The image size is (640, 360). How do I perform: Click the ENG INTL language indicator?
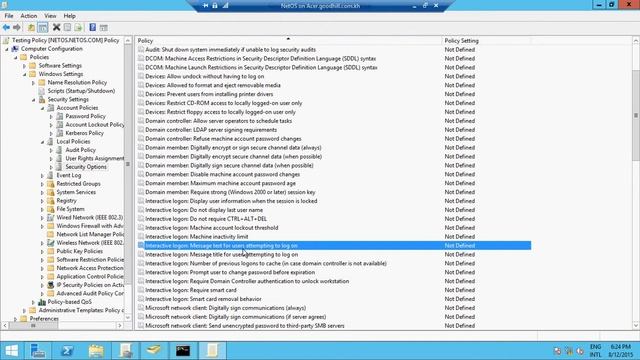point(596,351)
